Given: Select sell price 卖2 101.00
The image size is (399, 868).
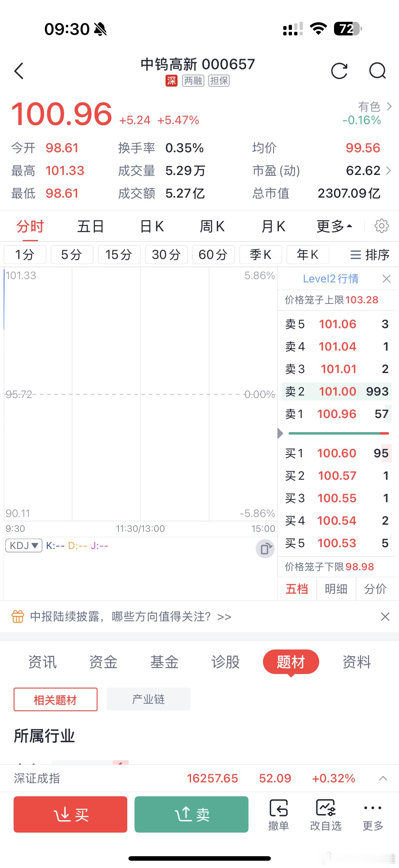Looking at the screenshot, I should pyautogui.click(x=337, y=391).
